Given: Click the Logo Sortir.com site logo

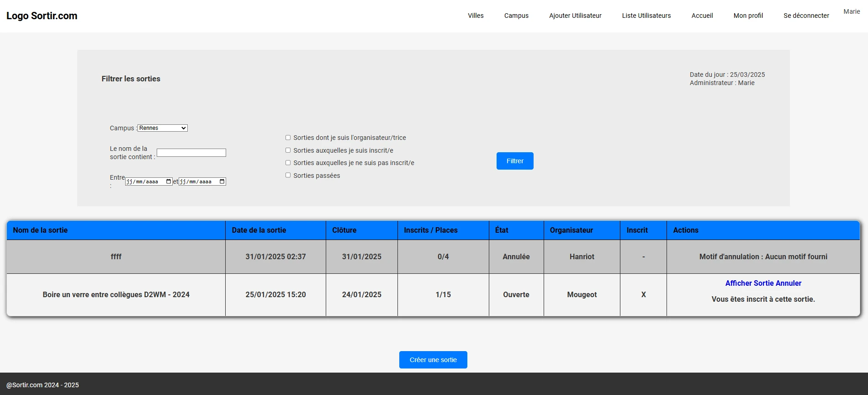Looking at the screenshot, I should click(x=42, y=16).
